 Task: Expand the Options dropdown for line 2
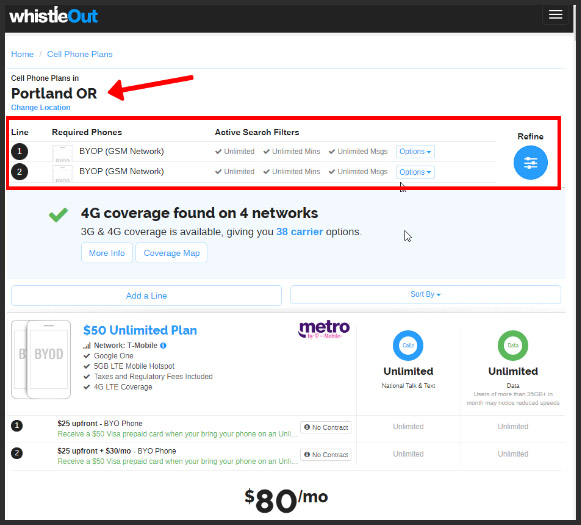coord(415,172)
